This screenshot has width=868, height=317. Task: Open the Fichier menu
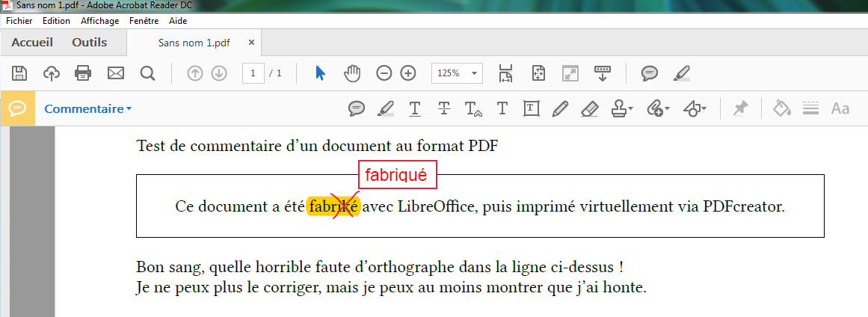click(x=19, y=21)
